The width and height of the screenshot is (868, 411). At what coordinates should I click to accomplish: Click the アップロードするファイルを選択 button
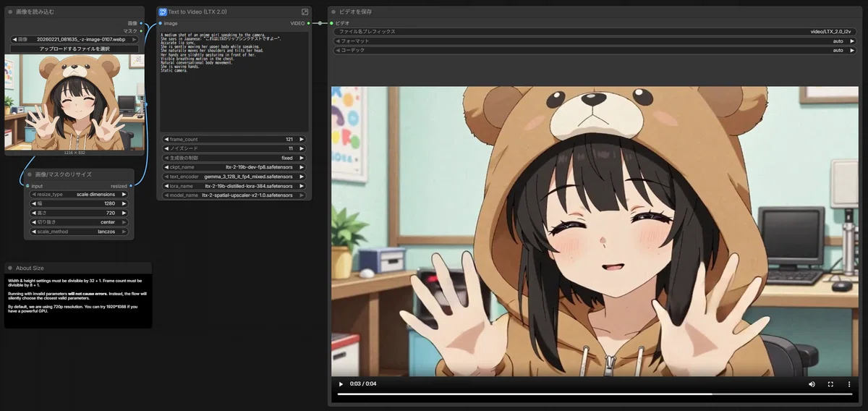(x=75, y=48)
